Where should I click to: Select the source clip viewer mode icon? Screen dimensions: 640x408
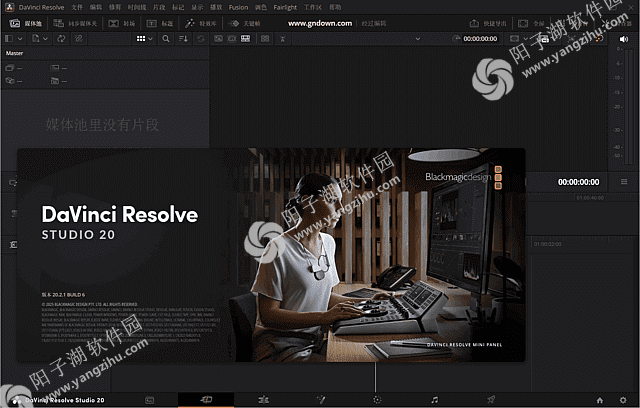pos(218,39)
